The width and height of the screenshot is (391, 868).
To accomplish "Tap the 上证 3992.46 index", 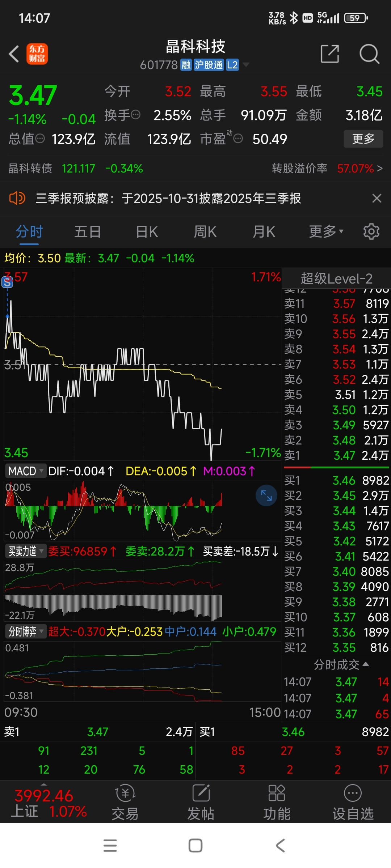I will click(x=49, y=802).
